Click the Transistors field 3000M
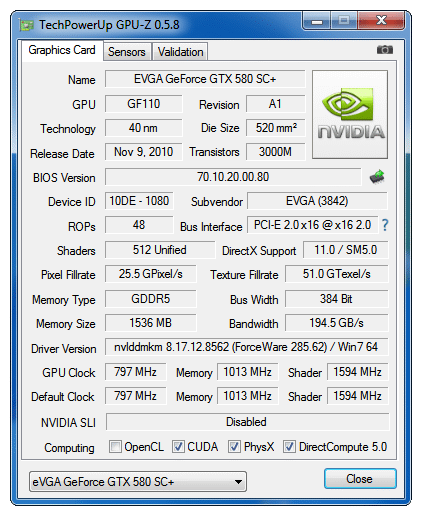The image size is (422, 516). [x=275, y=152]
